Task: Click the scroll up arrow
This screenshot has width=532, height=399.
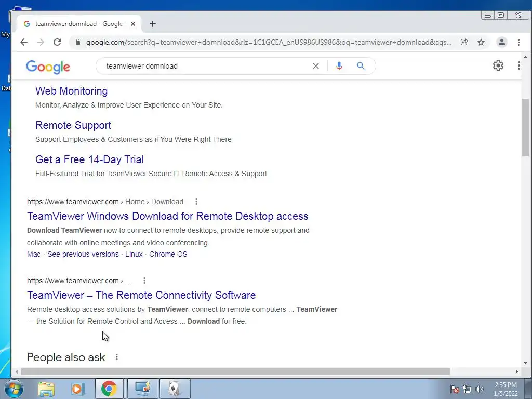Action: 525,57
